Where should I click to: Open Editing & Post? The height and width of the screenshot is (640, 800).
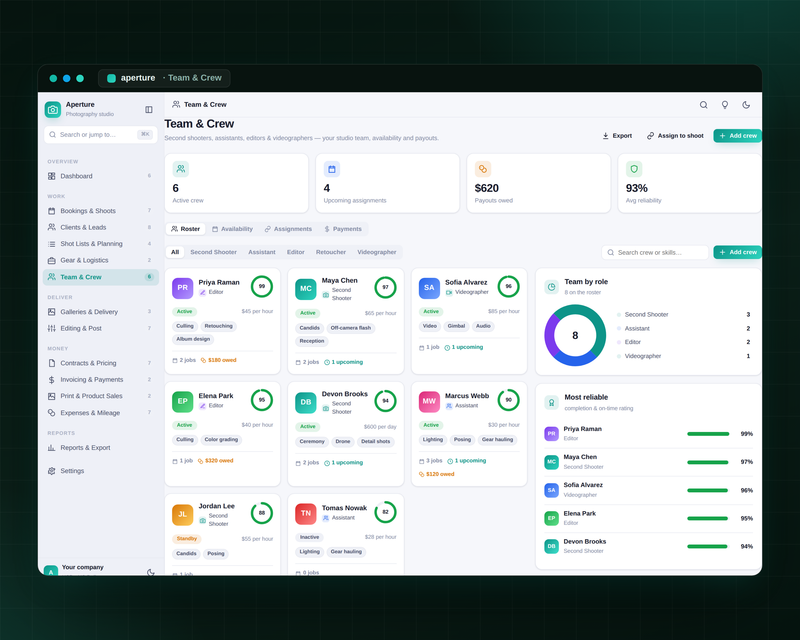(101, 328)
